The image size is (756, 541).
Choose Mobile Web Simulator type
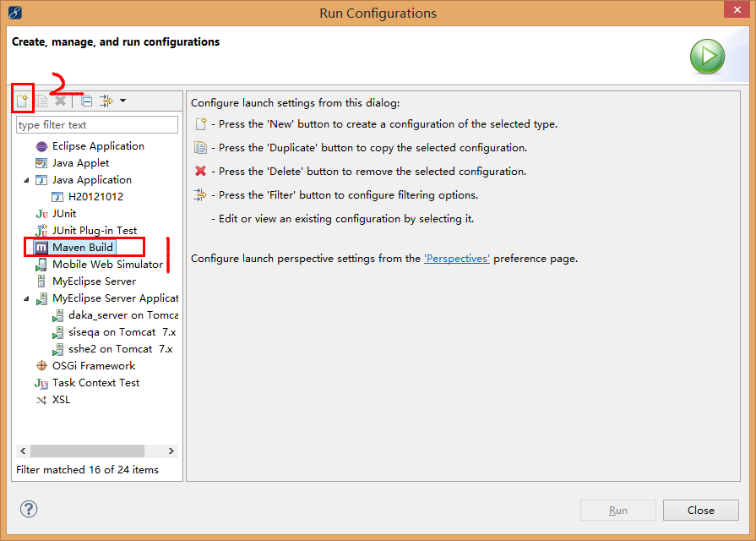107,265
